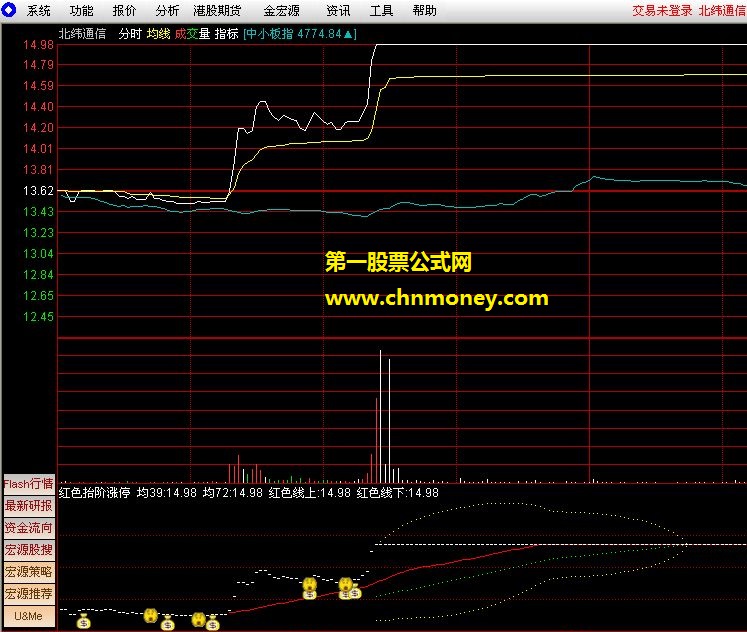Click the 13.23 price axis label
This screenshot has height=632, width=747.
coord(38,232)
